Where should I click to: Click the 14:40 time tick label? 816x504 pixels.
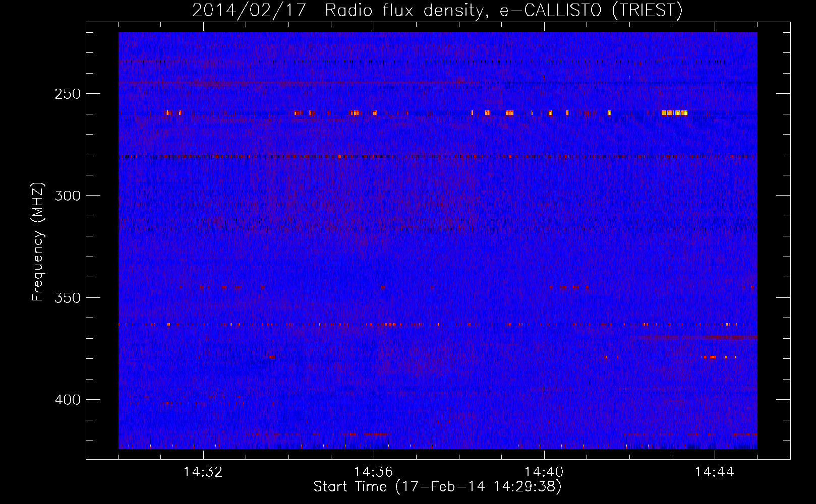tap(544, 472)
